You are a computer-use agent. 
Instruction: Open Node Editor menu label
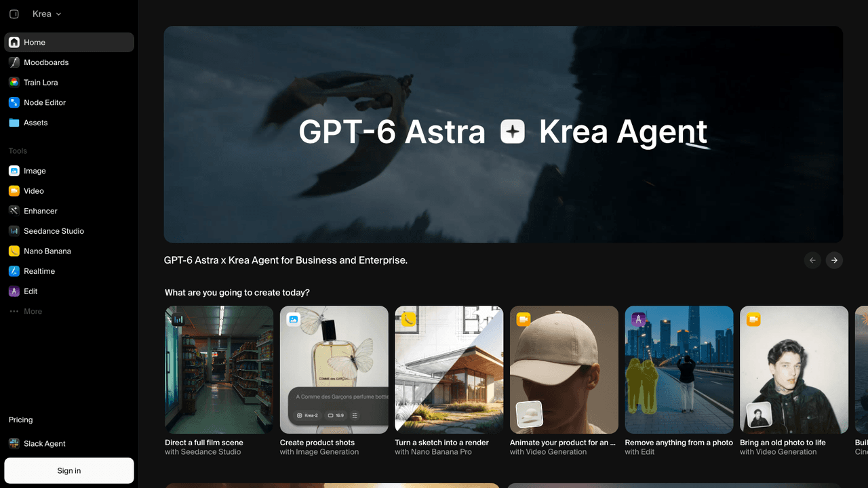coord(45,102)
